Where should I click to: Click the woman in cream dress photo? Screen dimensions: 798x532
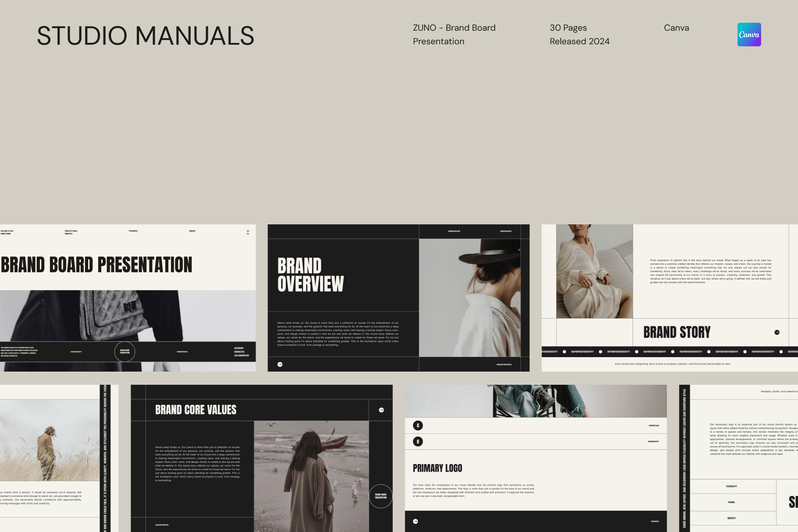pyautogui.click(x=595, y=271)
